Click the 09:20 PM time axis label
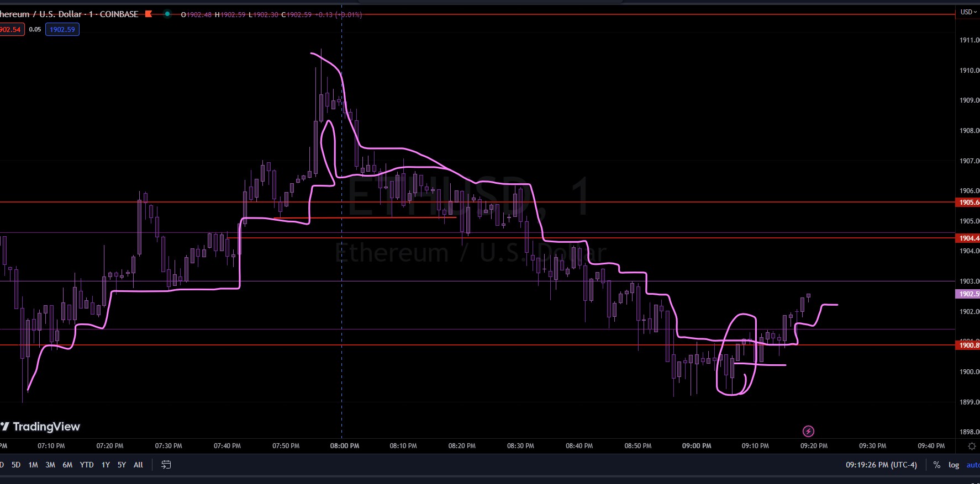Viewport: 980px width, 484px height. (x=814, y=445)
